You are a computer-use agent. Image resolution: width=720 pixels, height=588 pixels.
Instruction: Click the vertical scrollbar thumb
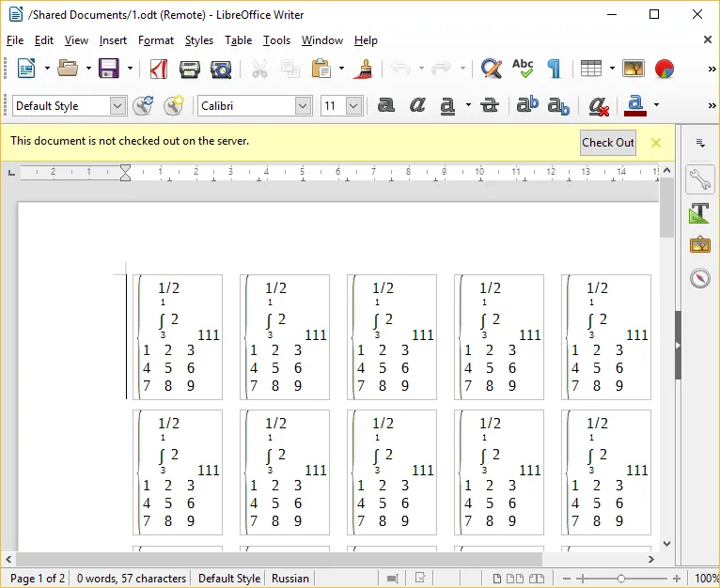[x=666, y=208]
